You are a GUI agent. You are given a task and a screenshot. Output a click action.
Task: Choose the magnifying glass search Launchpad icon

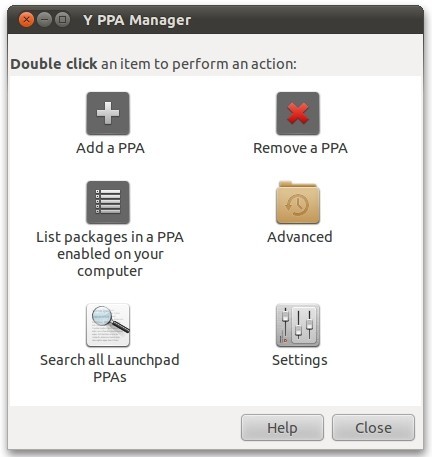(108, 325)
